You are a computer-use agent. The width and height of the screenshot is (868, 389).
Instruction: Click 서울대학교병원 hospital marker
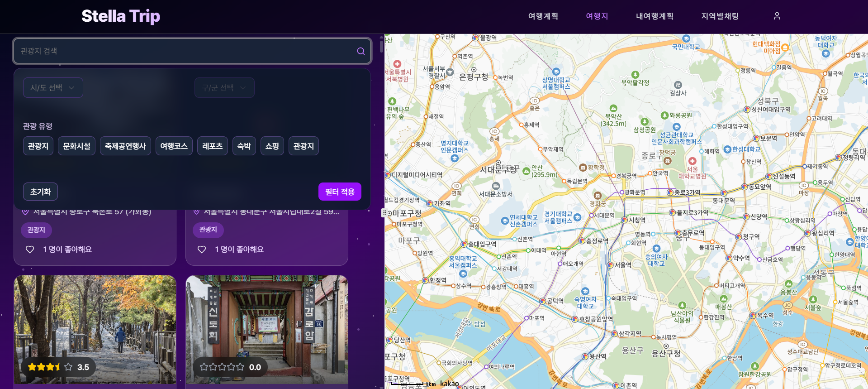click(692, 161)
